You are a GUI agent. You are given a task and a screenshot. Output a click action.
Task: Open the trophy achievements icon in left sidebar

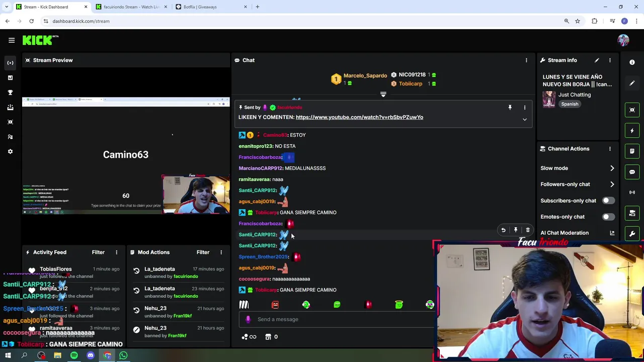point(10,93)
